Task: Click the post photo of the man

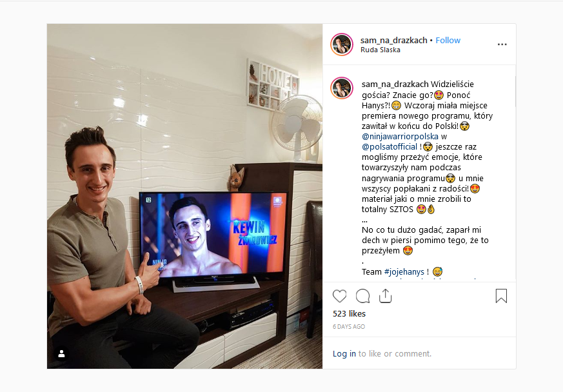Action: click(x=184, y=197)
